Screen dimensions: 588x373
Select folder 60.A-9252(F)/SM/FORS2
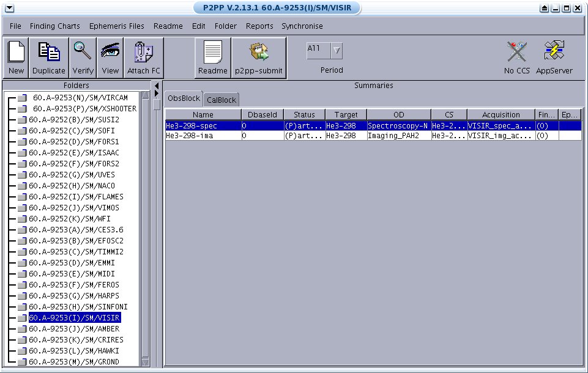tap(74, 163)
